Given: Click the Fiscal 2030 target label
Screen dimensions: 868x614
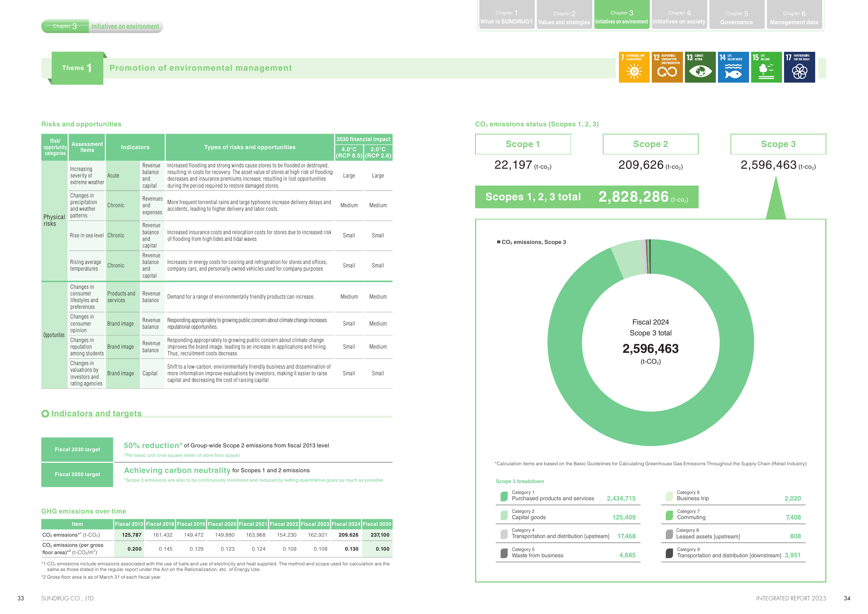Looking at the screenshot, I should tap(77, 449).
